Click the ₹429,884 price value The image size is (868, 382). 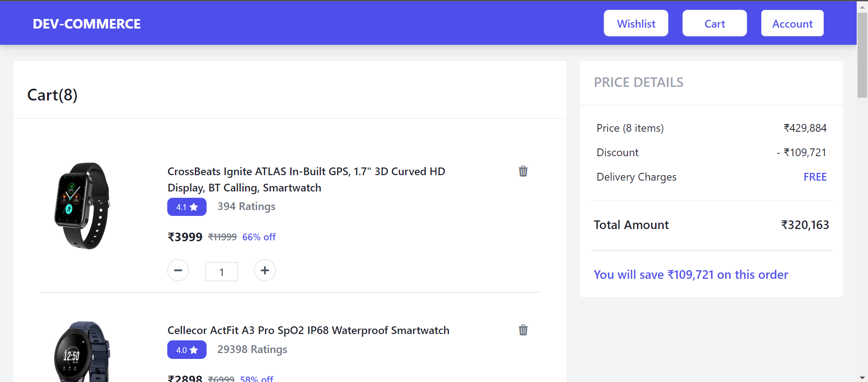pyautogui.click(x=805, y=128)
